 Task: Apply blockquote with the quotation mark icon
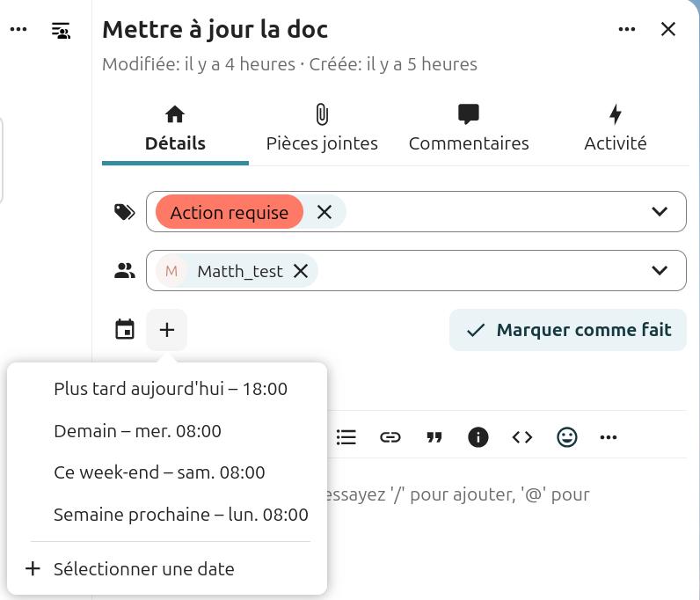(x=434, y=437)
